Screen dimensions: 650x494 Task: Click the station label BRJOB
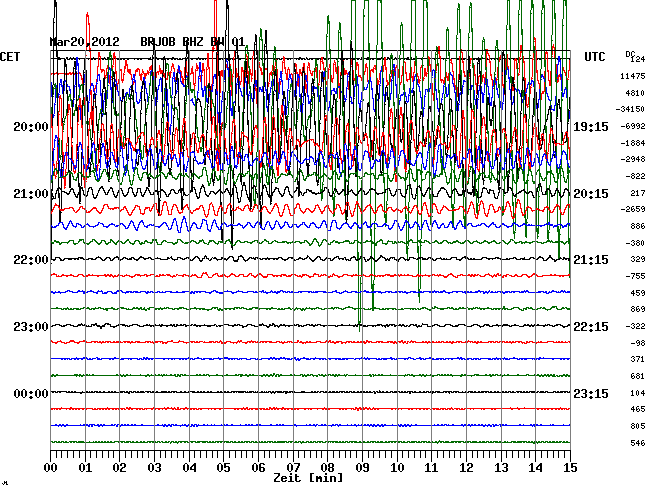pos(158,42)
